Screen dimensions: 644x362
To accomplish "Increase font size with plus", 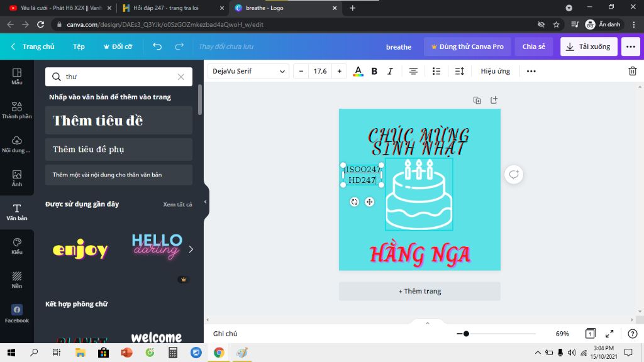I will [x=339, y=71].
